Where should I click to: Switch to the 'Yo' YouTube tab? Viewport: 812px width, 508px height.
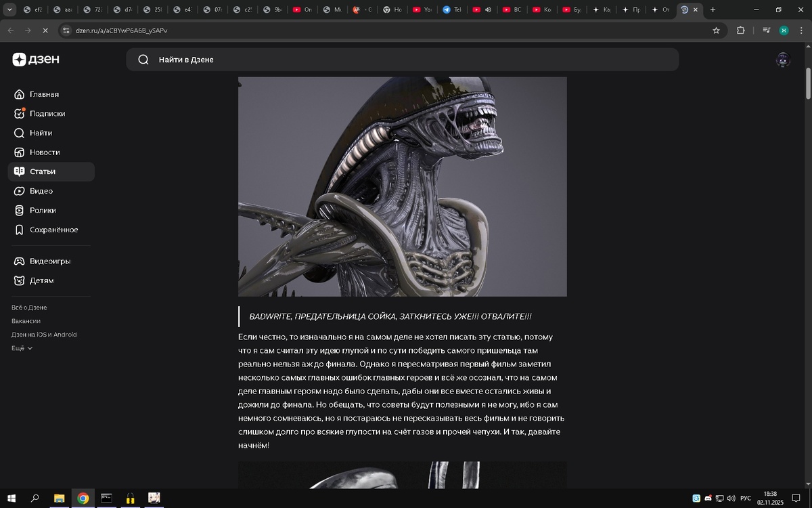pos(422,9)
